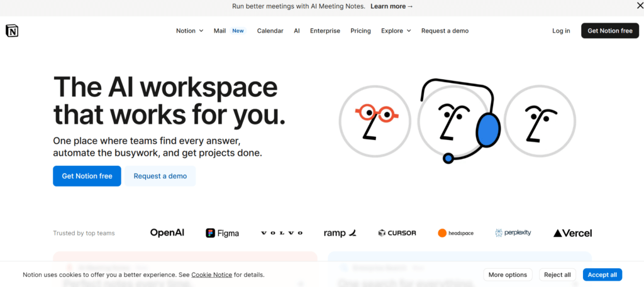Screen dimensions: 644x287
Task: Click the OpenAI logo
Action: 167,233
